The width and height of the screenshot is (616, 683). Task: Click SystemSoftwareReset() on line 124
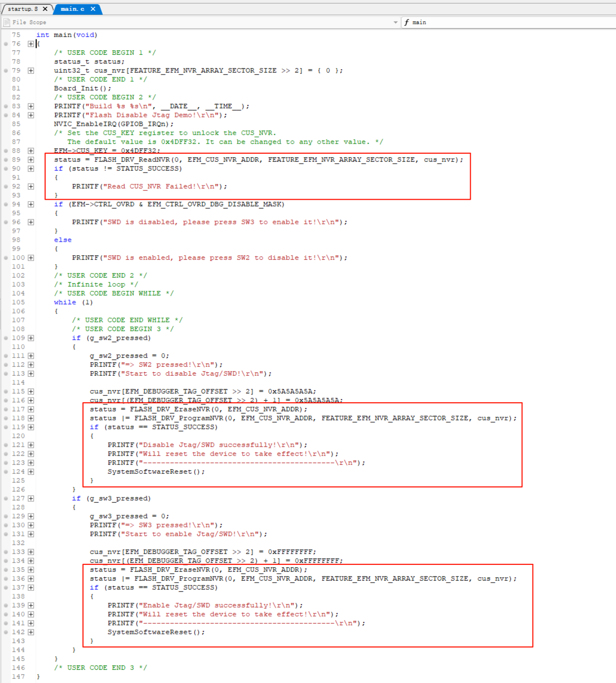click(x=156, y=472)
